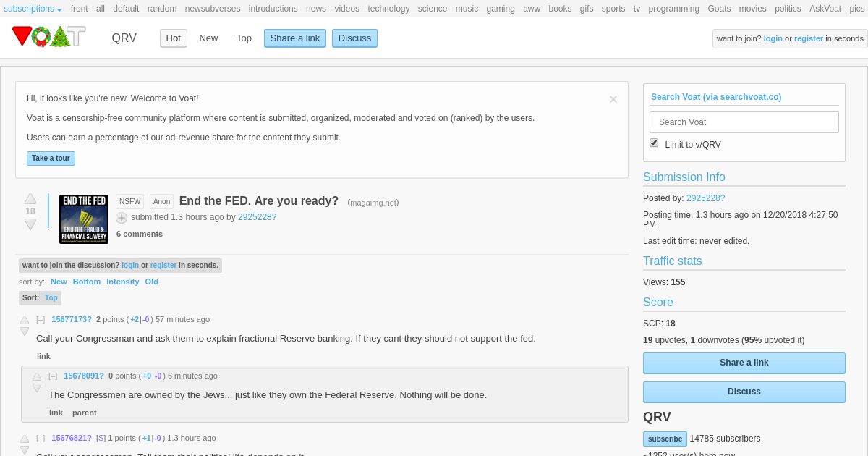Click the Take a tour button
Screen dimensions: 868x456
click(x=51, y=158)
